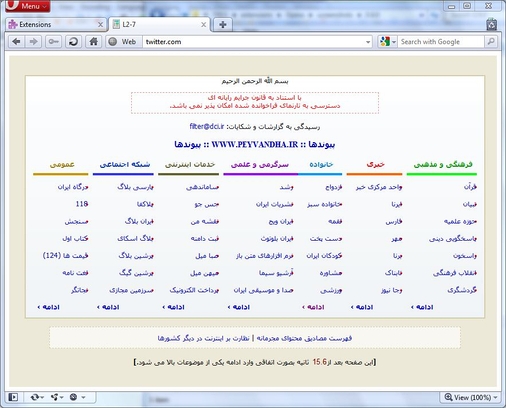Open the 118 link
Screen dimensions: 506x408
click(x=82, y=204)
